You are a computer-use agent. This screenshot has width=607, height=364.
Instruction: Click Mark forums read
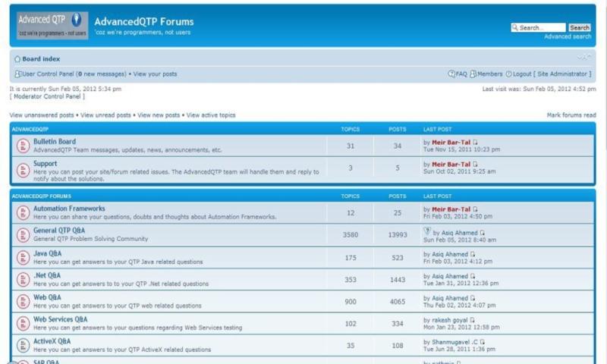pyautogui.click(x=571, y=115)
